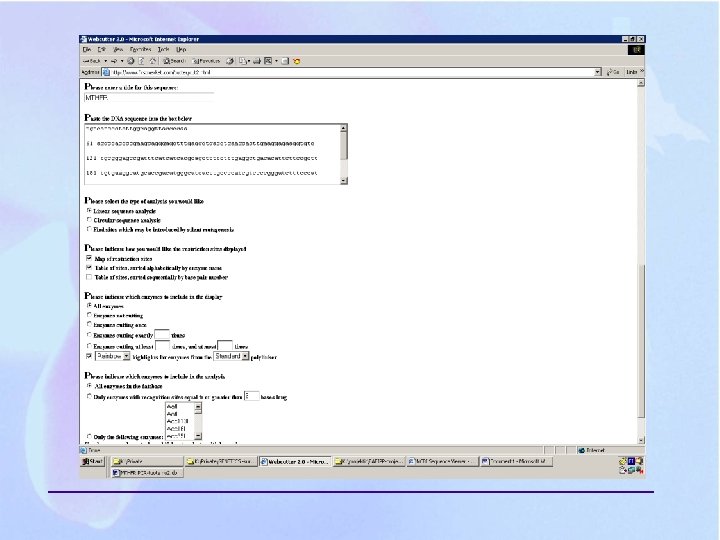Click the DNA sequence box scroll-down arrow
The width and height of the screenshot is (720, 540).
(x=343, y=181)
